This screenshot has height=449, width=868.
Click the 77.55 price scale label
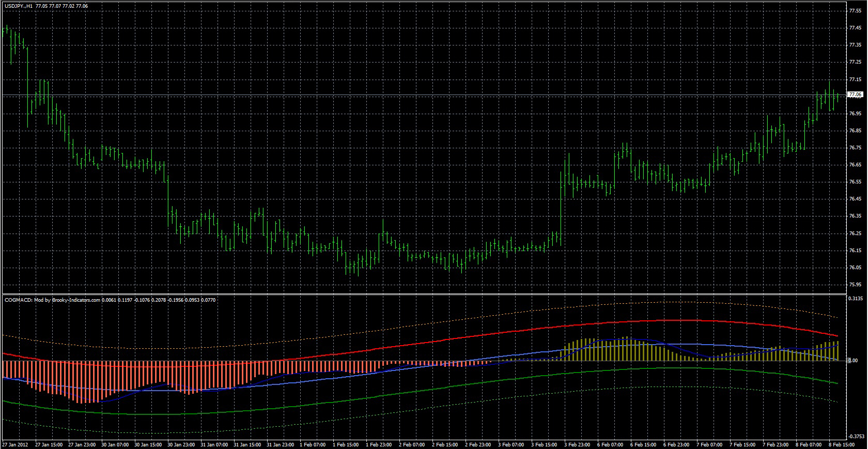(x=855, y=11)
